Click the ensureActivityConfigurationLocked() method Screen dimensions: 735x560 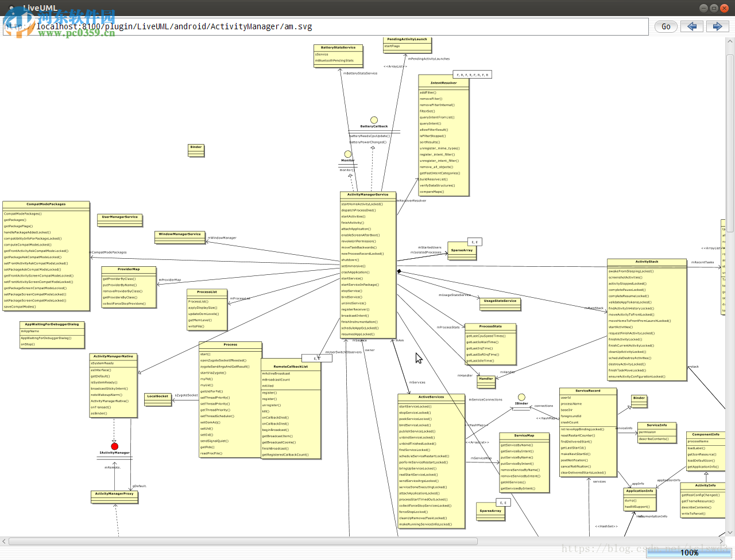[637, 377]
